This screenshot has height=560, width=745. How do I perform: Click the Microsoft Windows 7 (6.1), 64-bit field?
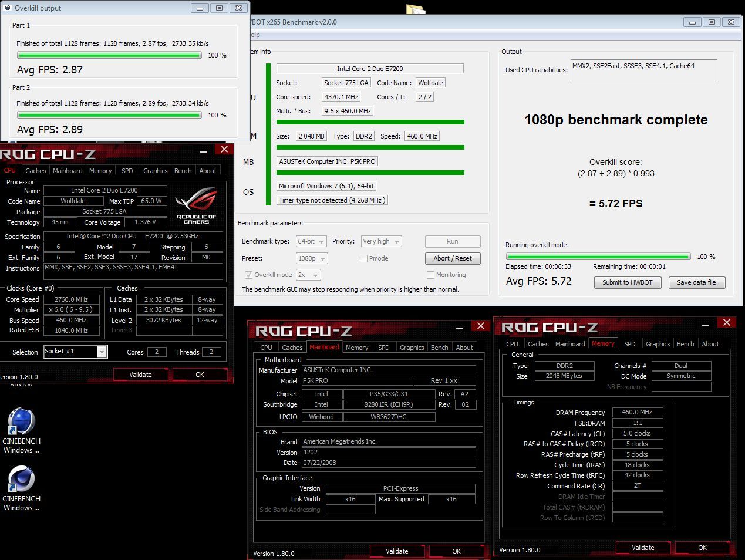[326, 186]
